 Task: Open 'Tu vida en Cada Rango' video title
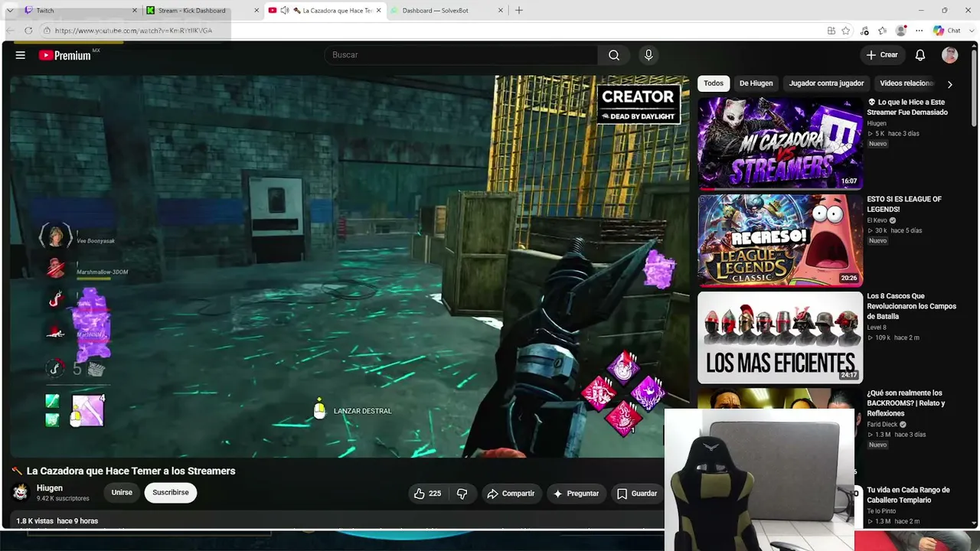click(908, 495)
